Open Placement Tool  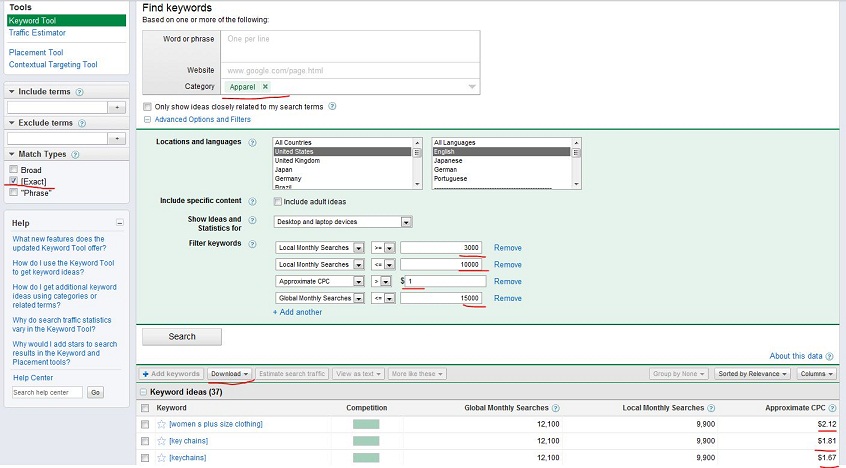36,52
